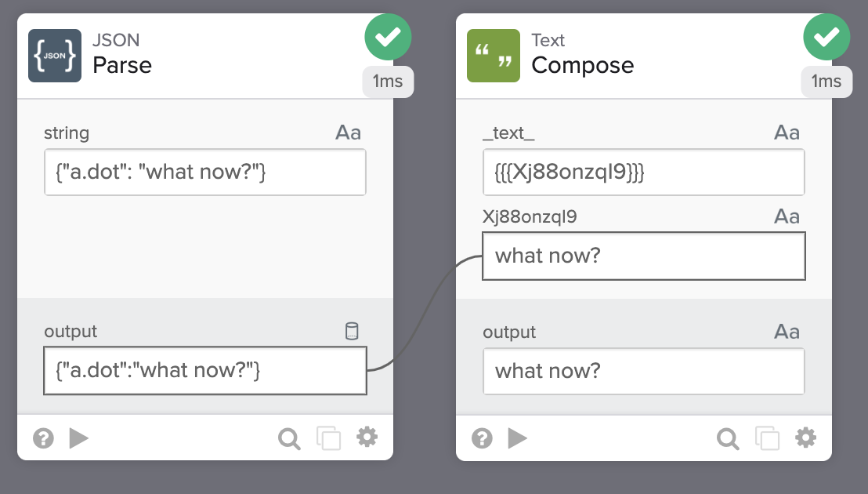Change type of _text_ input field
This screenshot has height=494, width=868.
tap(787, 133)
